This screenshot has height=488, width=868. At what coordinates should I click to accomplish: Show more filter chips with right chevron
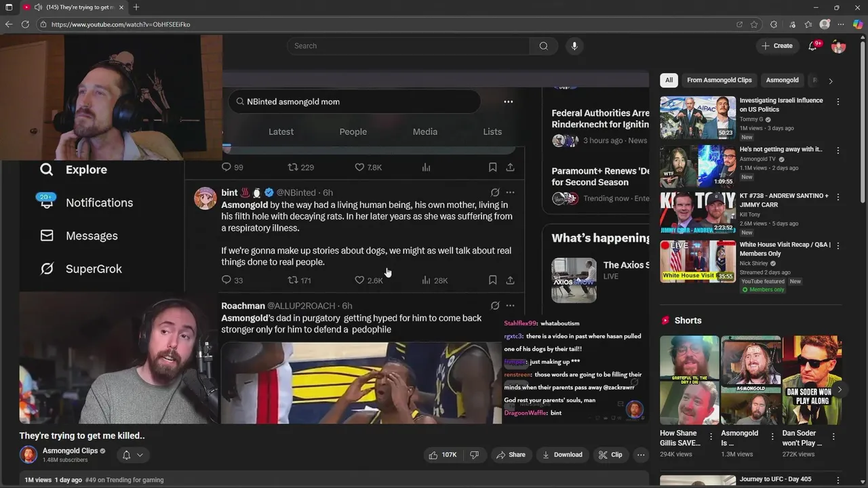[x=831, y=81]
